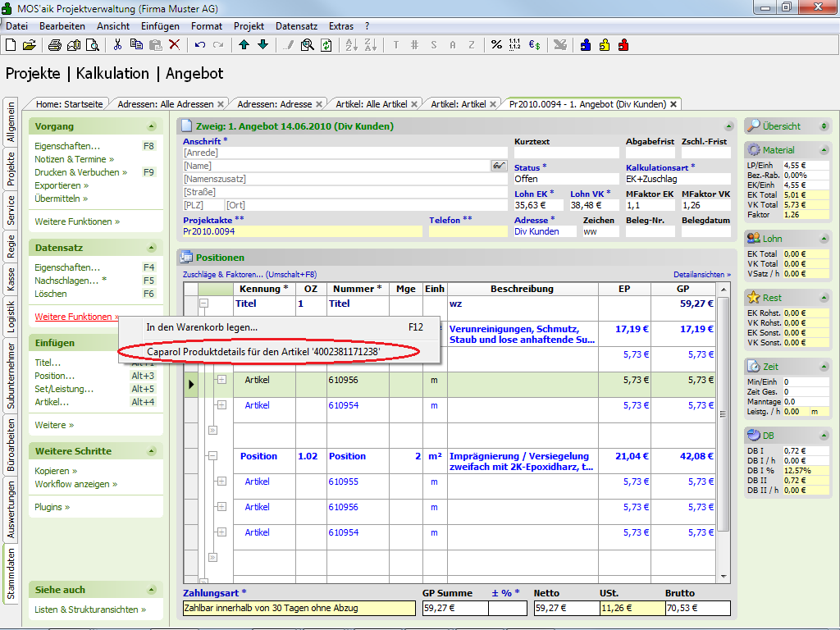The image size is (840, 630).
Task: Click the red X delete icon
Action: click(174, 44)
